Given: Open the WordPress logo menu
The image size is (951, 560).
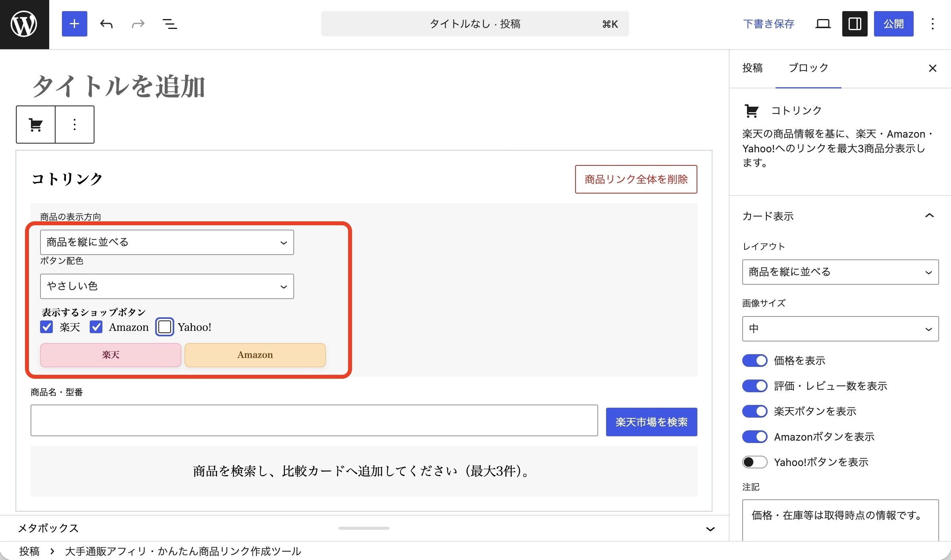Looking at the screenshot, I should pos(24,24).
